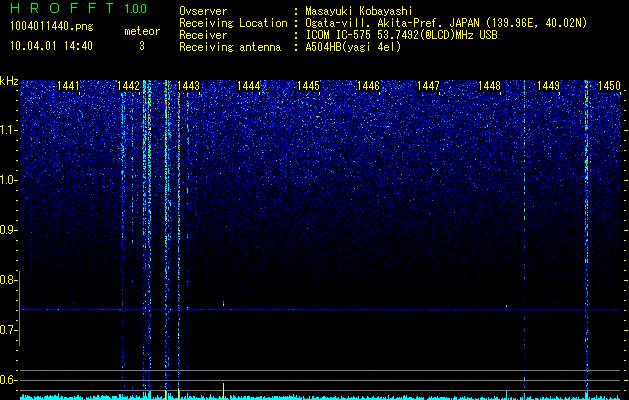
Task: Click the Receiver field label
Action: click(203, 35)
